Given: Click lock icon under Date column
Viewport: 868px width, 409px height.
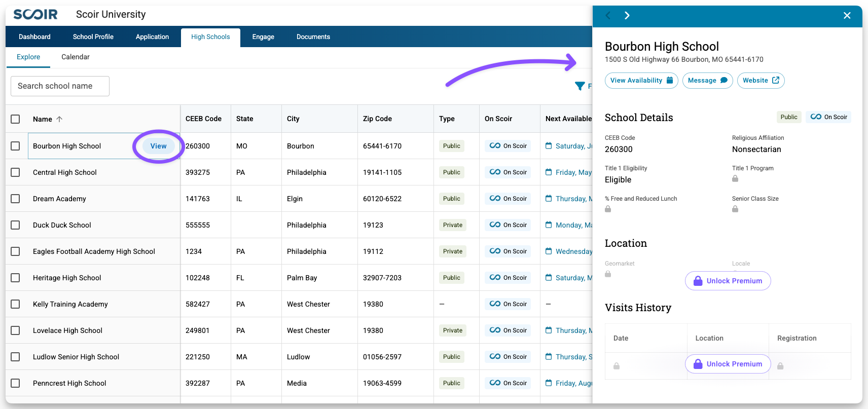Looking at the screenshot, I should point(617,366).
